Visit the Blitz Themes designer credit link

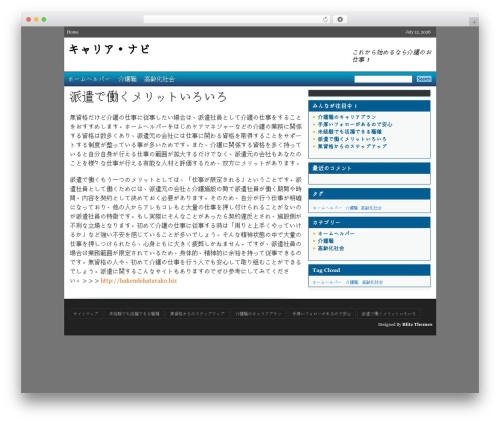[417, 324]
